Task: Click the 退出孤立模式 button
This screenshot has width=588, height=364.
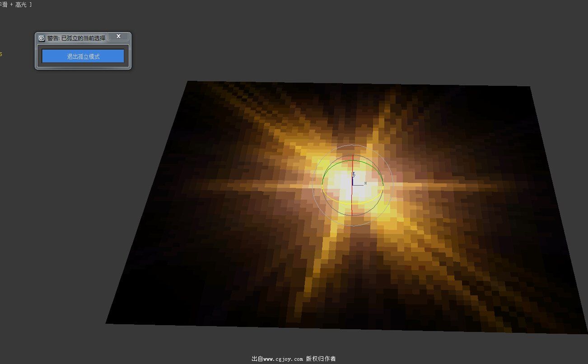Action: 83,56
